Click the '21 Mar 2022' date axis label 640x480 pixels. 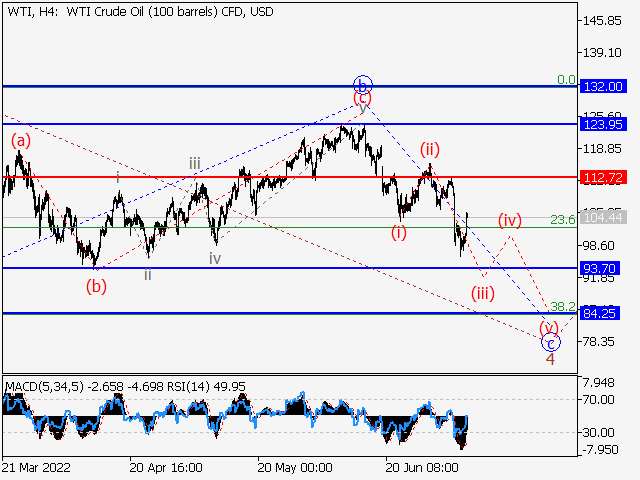[x=36, y=467]
